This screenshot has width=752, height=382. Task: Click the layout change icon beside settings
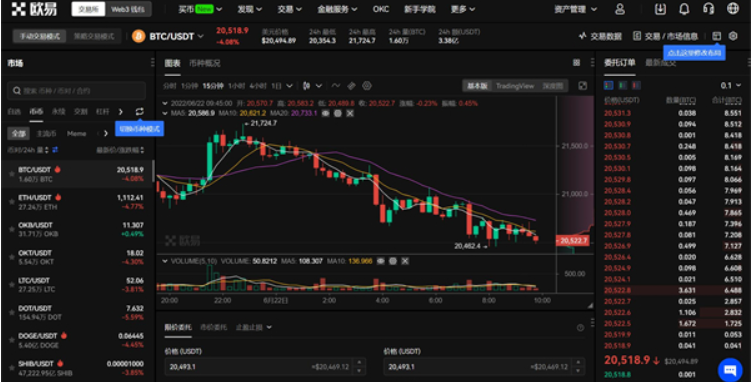tap(717, 36)
